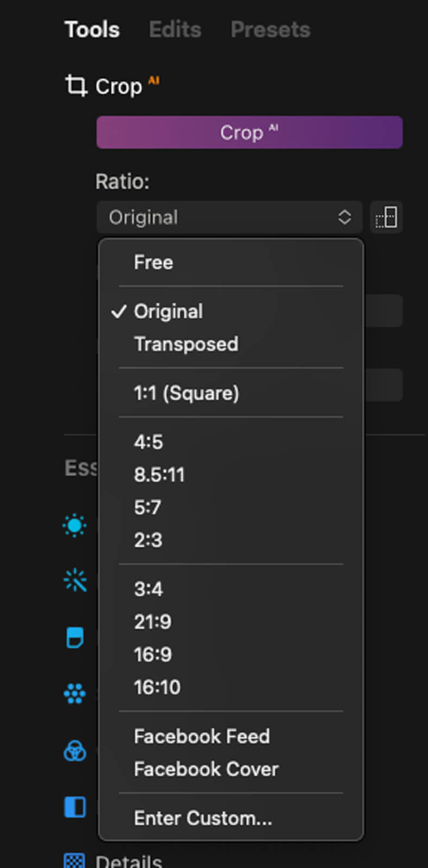Click the crop tool icon beside Crop heading
The image size is (428, 868).
tap(76, 86)
